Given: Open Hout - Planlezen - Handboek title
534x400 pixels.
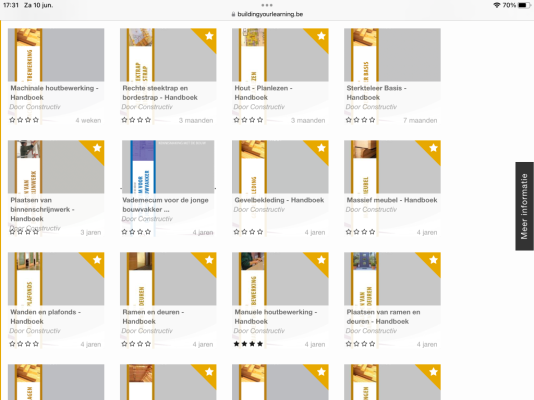Looking at the screenshot, I should coord(263,93).
